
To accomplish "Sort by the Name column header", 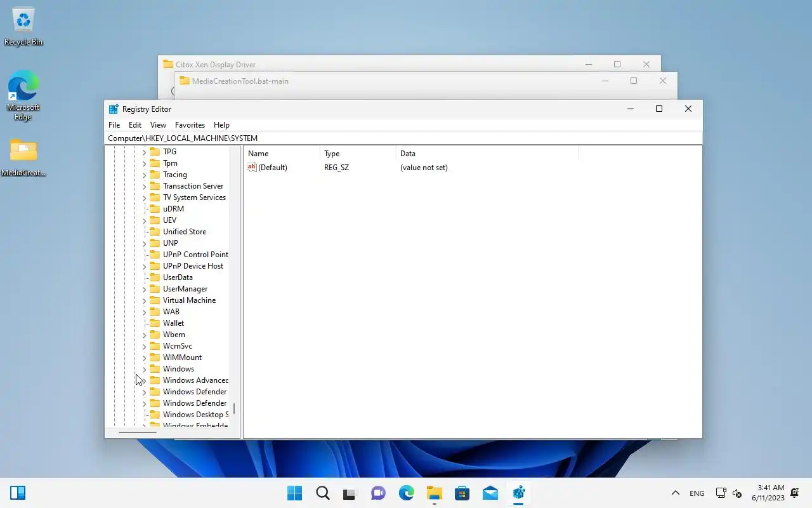I will coord(282,154).
